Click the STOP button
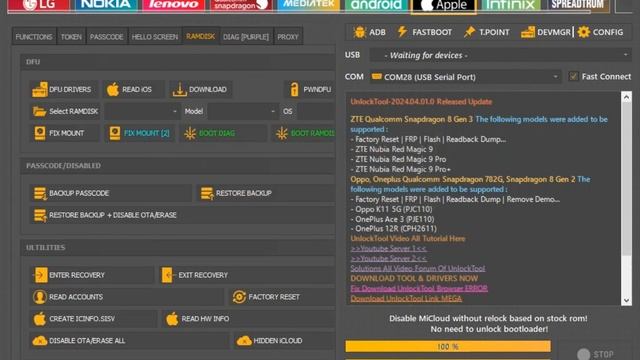 point(596,354)
